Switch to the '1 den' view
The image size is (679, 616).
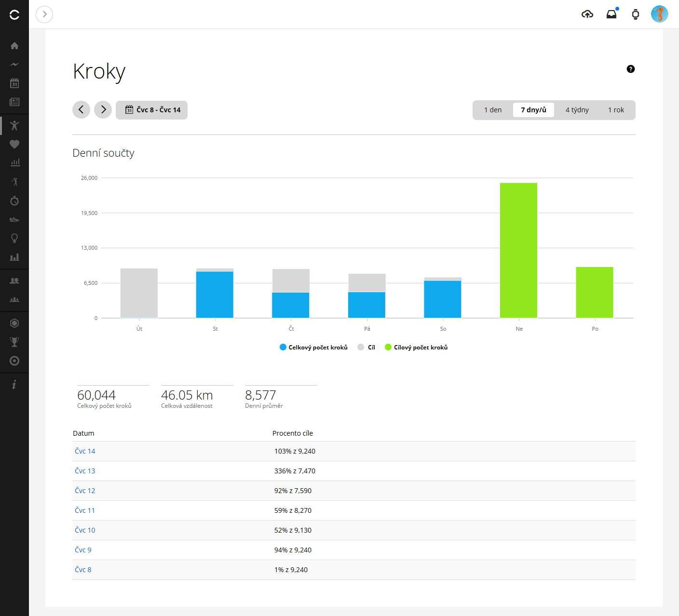coord(492,110)
